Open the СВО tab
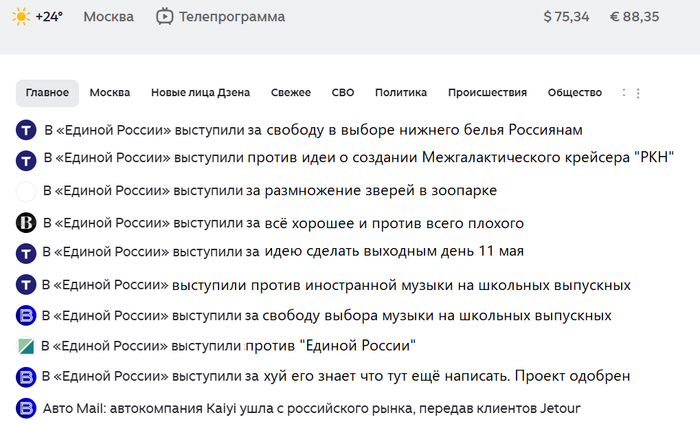Viewport: 700px width, 424px height. coord(343,93)
